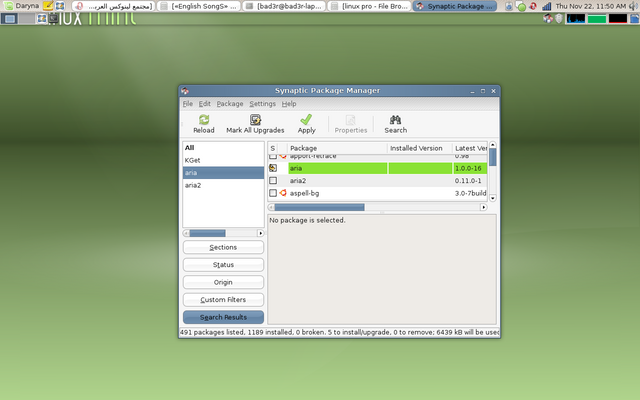Sort by the Package column header
The image size is (640, 400).
pyautogui.click(x=337, y=148)
